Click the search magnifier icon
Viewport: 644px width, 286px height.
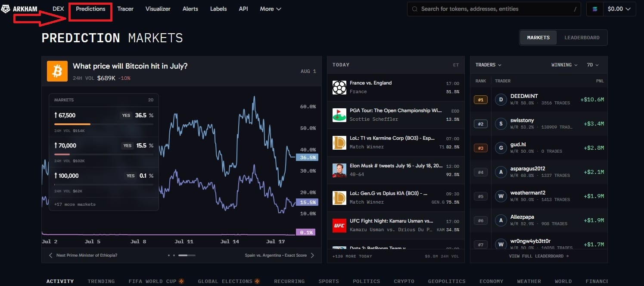[415, 9]
